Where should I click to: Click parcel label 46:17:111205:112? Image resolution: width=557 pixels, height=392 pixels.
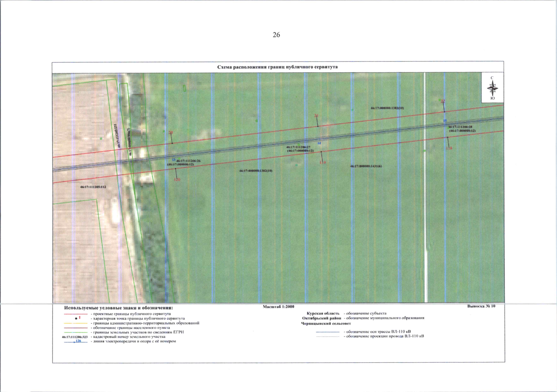93,187
